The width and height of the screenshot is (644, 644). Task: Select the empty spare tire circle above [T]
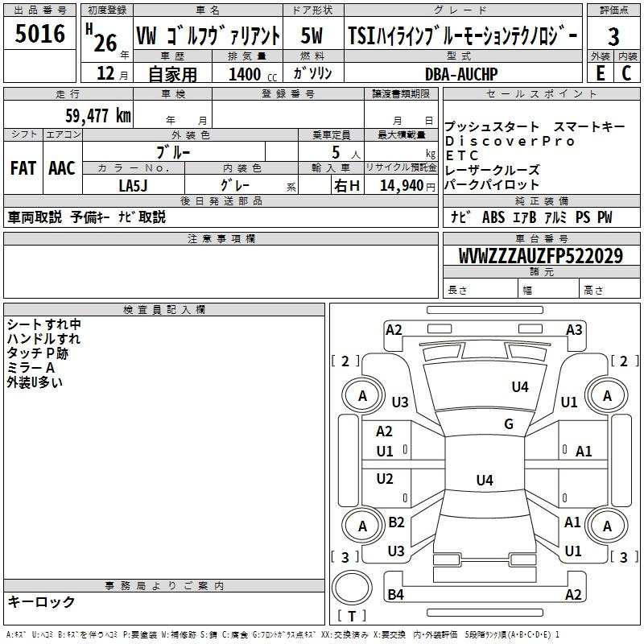tap(352, 589)
